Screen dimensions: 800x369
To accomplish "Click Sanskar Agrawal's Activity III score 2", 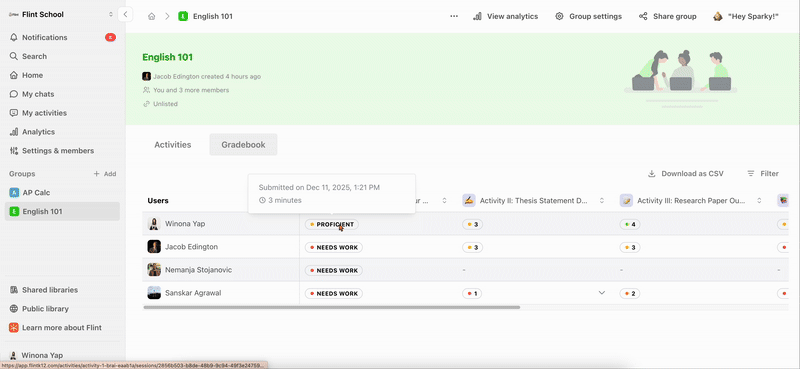I will pos(630,293).
